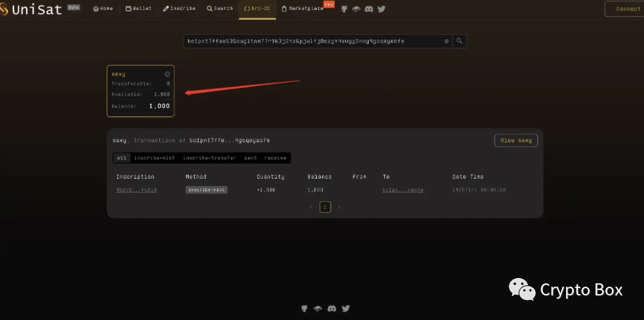This screenshot has height=320, width=644.
Task: Go to previous page arrow
Action: click(311, 207)
